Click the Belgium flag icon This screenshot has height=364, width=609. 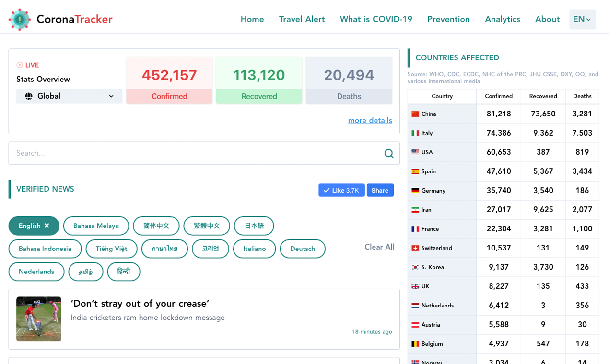415,344
